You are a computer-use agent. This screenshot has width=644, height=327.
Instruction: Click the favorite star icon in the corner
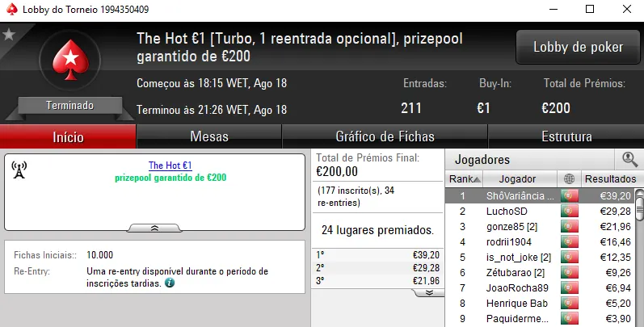click(9, 35)
